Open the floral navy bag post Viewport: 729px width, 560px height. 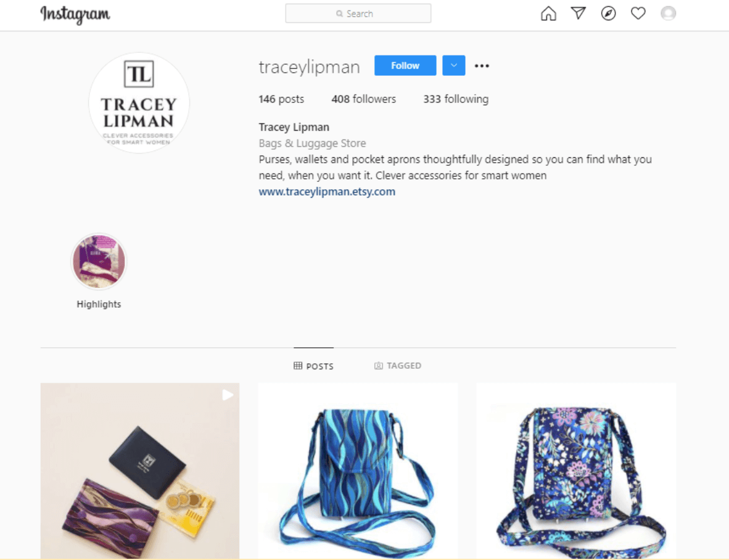(x=576, y=471)
